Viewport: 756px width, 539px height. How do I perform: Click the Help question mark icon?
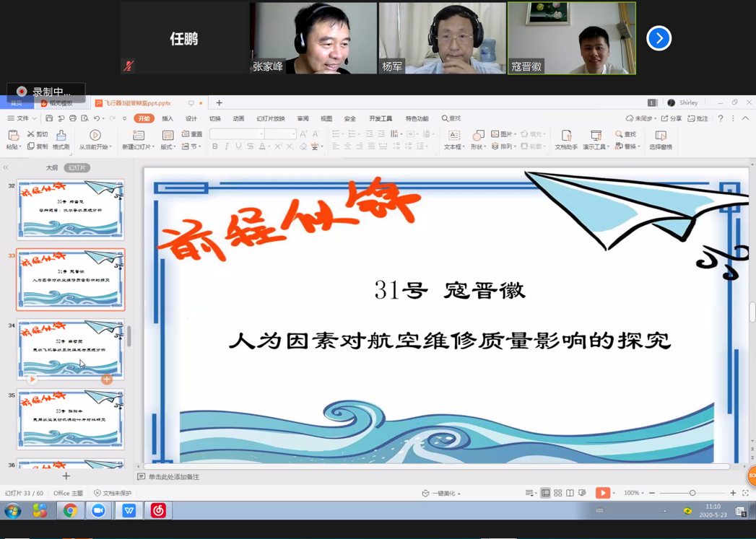[721, 118]
